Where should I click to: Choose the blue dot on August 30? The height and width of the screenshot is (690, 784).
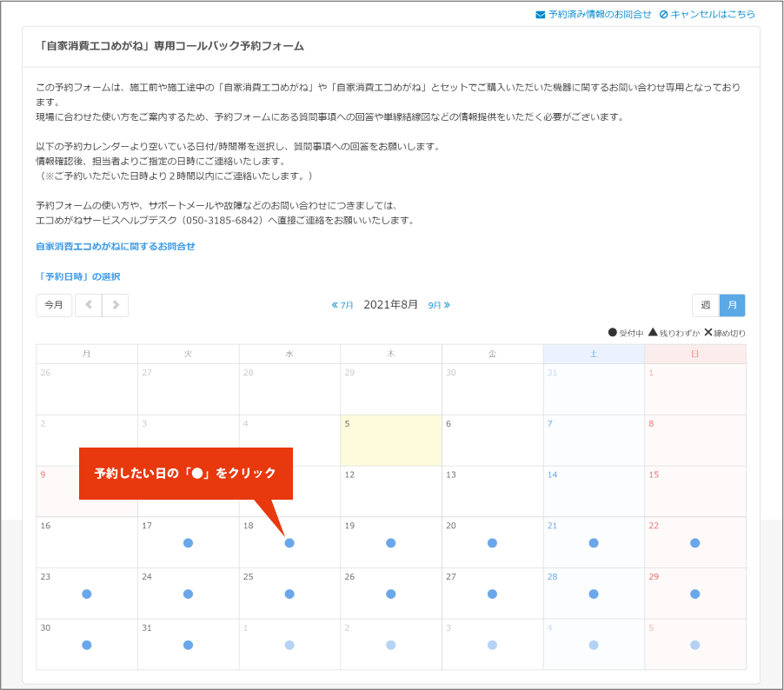[x=87, y=645]
